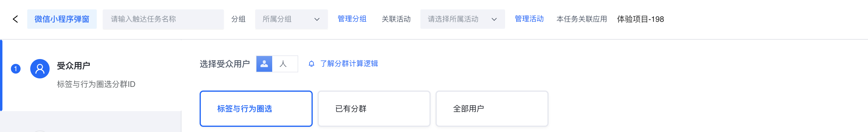The width and height of the screenshot is (868, 132).
Task: Click the step 1 number badge
Action: click(15, 69)
